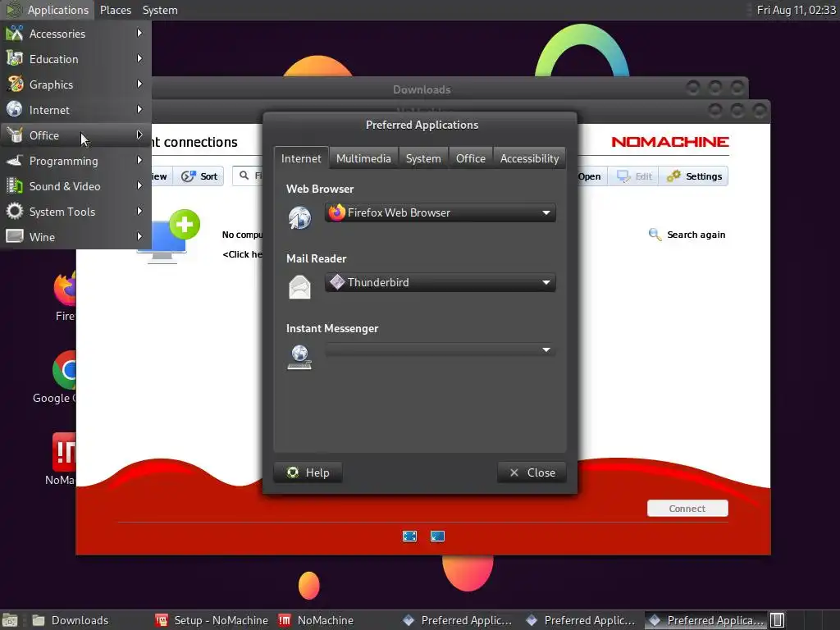Click Search again in NoMachine
Viewport: 840px width, 630px height.
687,235
